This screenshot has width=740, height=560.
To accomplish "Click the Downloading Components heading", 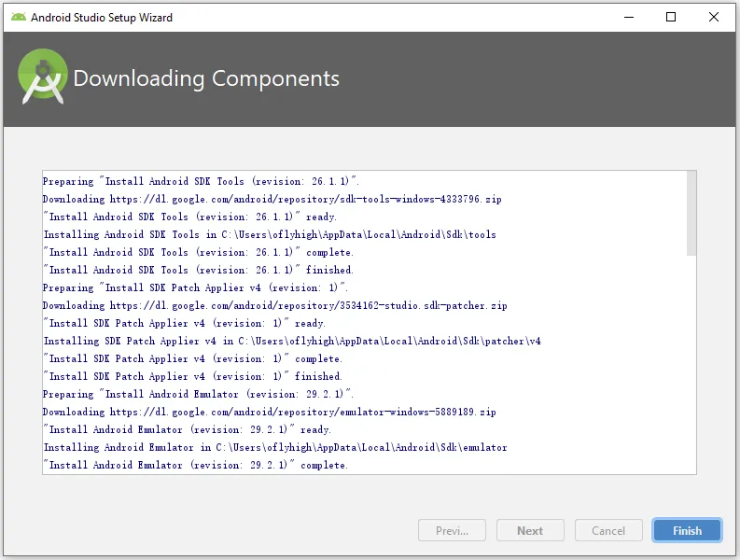I will pyautogui.click(x=206, y=77).
